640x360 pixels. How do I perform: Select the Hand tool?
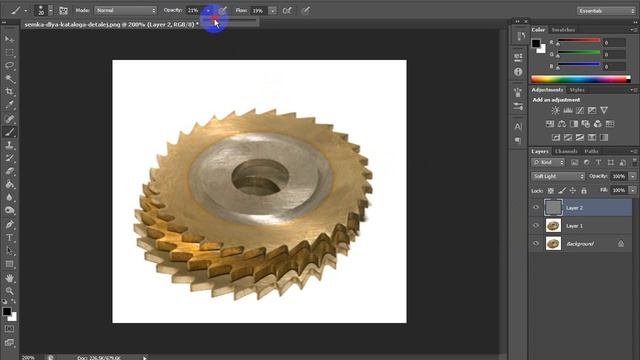[x=9, y=278]
